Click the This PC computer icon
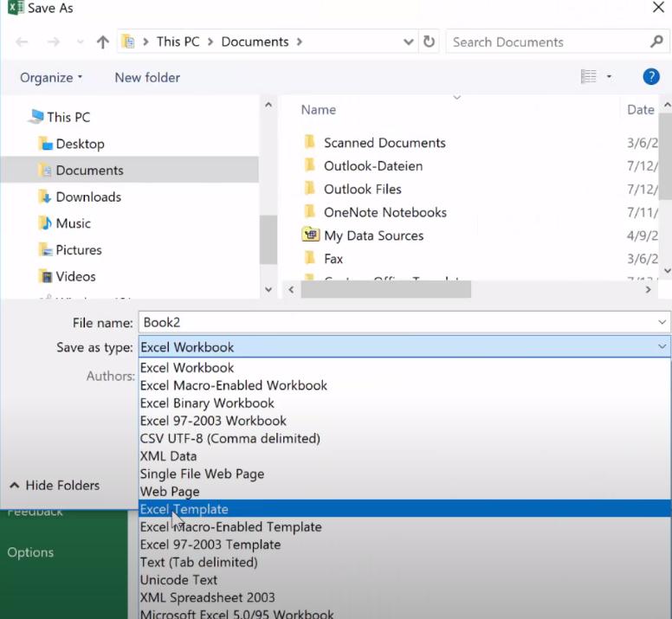The image size is (672, 619). 36,117
